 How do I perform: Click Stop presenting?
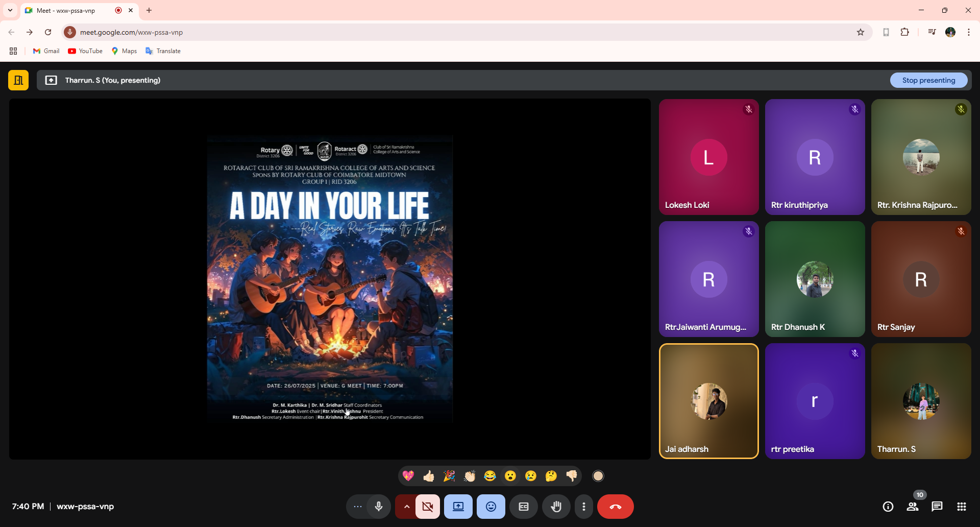tap(928, 80)
